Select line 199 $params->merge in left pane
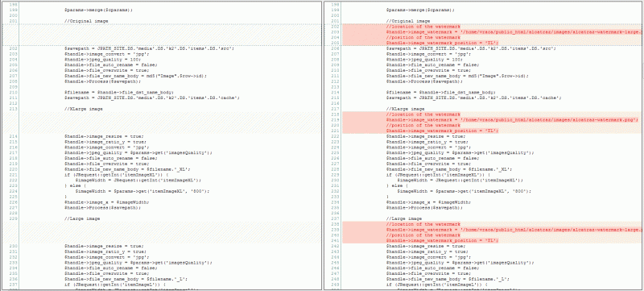The image size is (644, 291). [x=98, y=10]
